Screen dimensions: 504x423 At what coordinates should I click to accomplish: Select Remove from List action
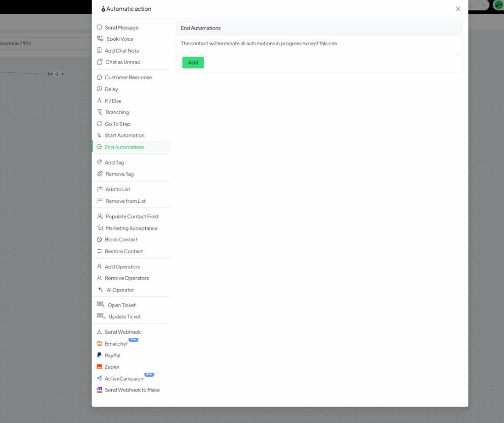tap(126, 201)
